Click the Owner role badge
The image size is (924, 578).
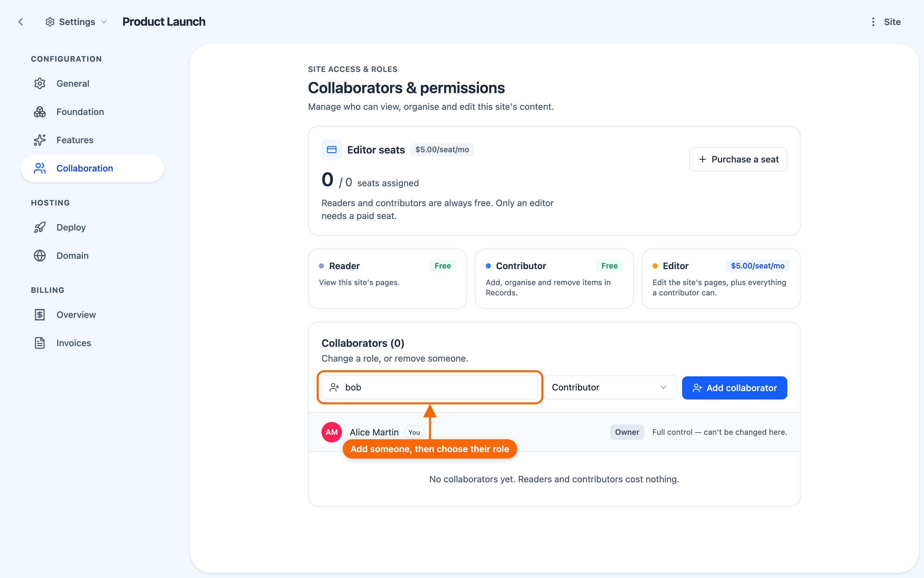[x=627, y=432]
